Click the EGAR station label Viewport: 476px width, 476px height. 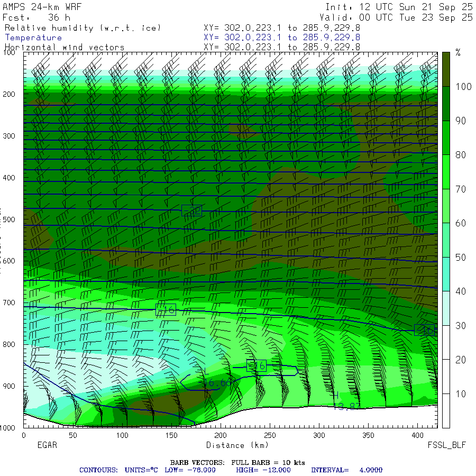[47, 445]
